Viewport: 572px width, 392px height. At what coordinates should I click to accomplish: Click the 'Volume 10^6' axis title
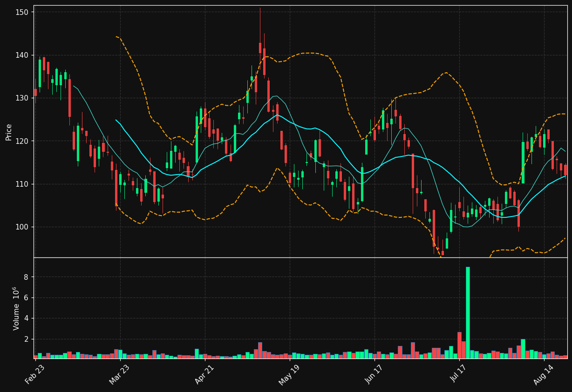click(16, 308)
